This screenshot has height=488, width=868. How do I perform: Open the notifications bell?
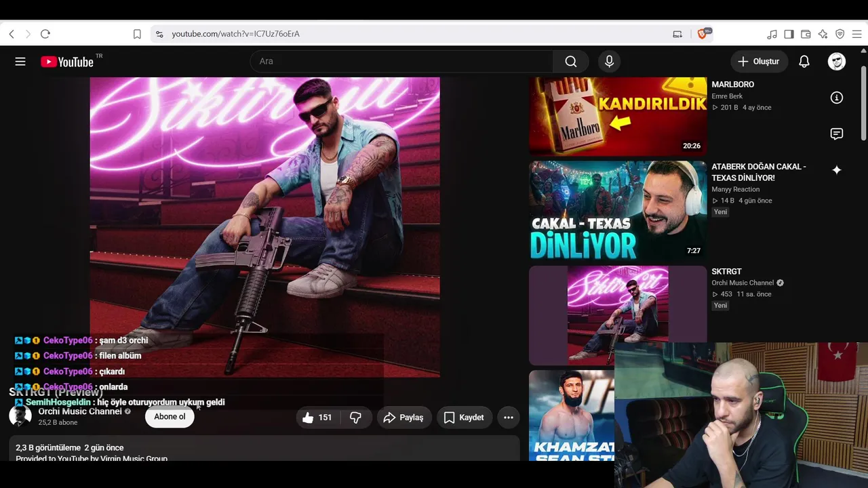pos(804,62)
